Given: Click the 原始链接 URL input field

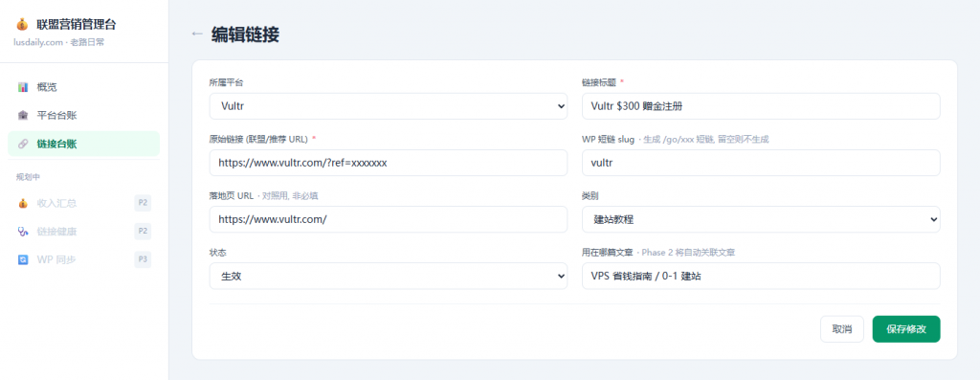Looking at the screenshot, I should (389, 163).
